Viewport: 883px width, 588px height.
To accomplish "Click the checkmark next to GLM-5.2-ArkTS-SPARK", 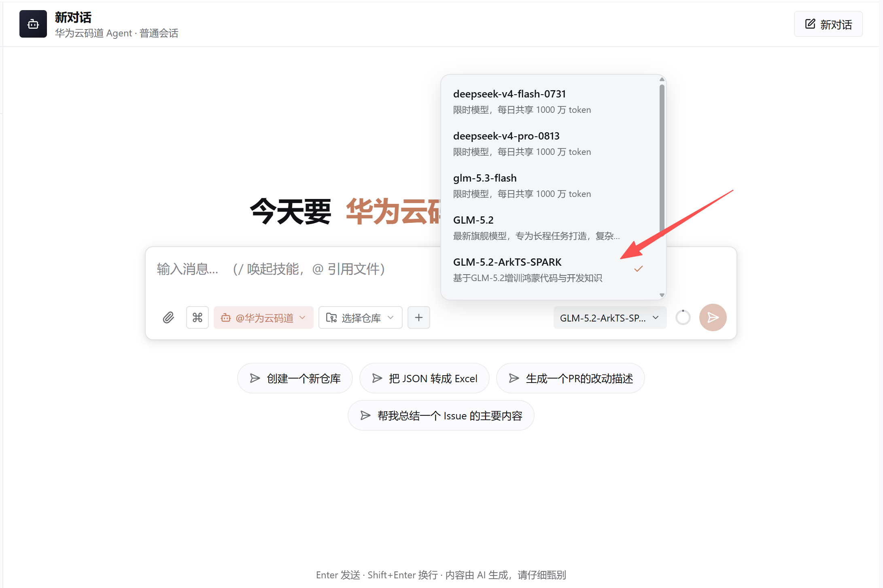I will point(639,269).
